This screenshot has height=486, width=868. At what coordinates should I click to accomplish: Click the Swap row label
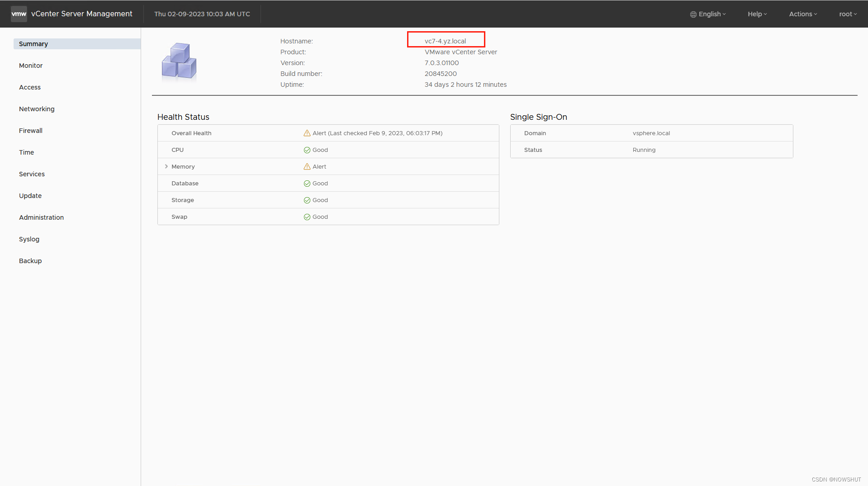[179, 217]
